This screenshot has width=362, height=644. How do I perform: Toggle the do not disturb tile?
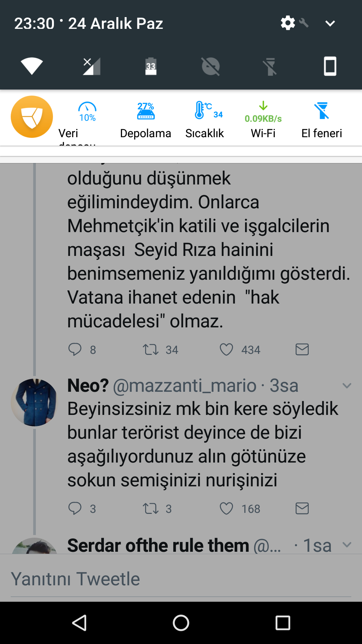(x=210, y=66)
